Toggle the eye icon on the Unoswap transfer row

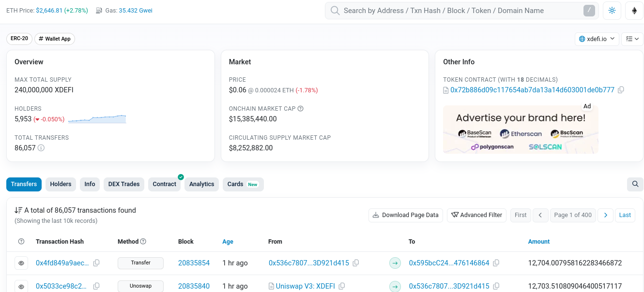[21, 286]
